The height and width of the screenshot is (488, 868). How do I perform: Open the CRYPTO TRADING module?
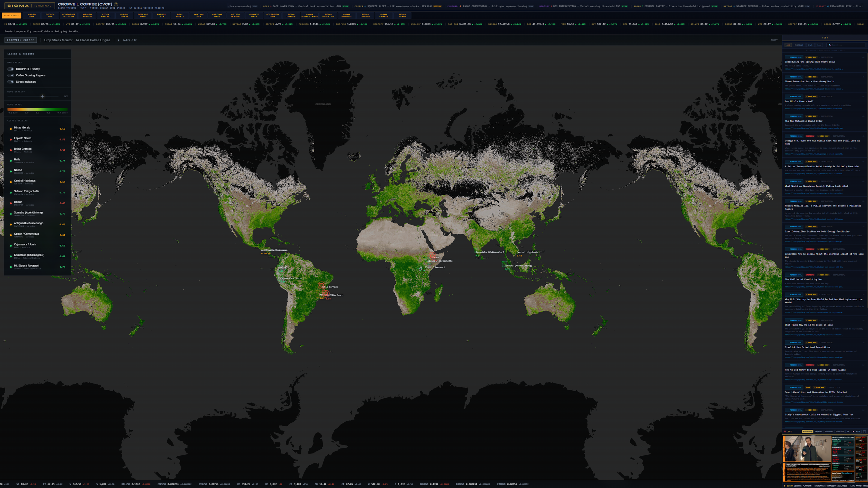236,15
